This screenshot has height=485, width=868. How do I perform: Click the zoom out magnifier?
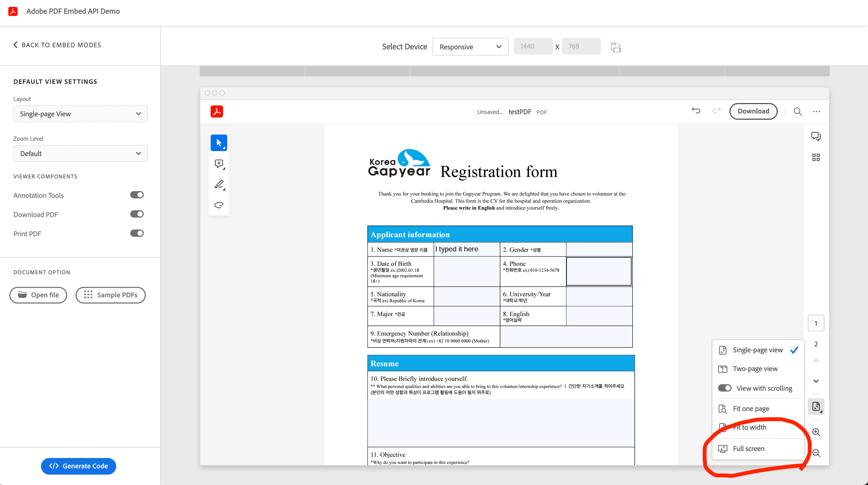[x=816, y=453]
